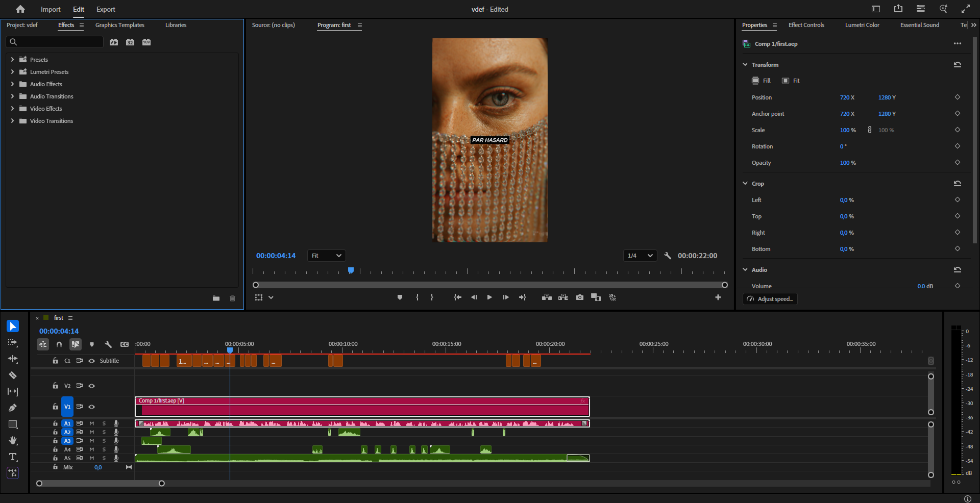Expand the Video Effects folder
The height and width of the screenshot is (503, 980).
tap(12, 109)
